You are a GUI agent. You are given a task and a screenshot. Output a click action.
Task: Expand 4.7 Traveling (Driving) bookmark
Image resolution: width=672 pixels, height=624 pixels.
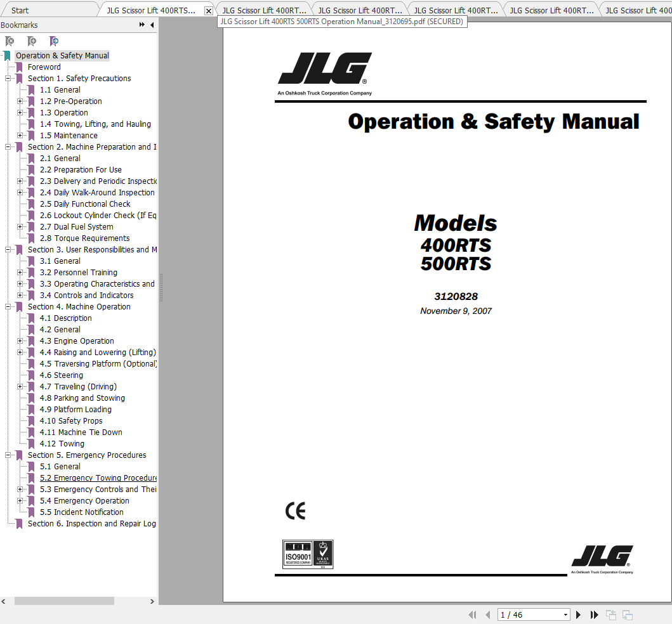pos(20,386)
